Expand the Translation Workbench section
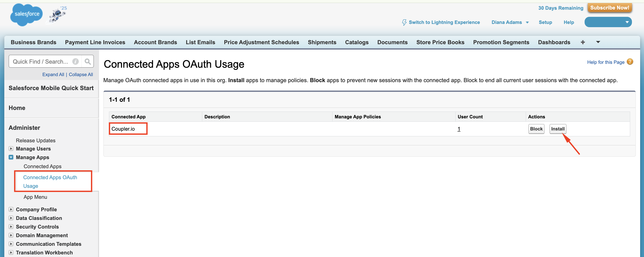The width and height of the screenshot is (644, 257). pos(11,252)
